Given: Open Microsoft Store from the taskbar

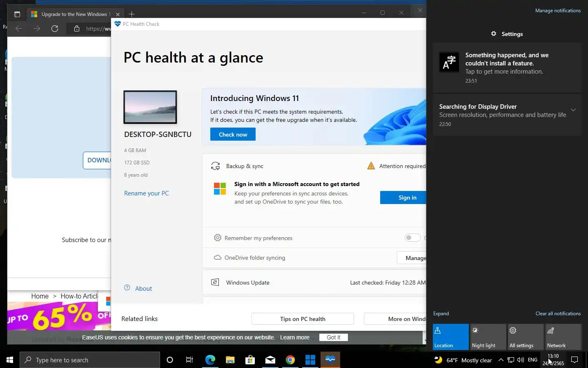Looking at the screenshot, I should click(250, 360).
